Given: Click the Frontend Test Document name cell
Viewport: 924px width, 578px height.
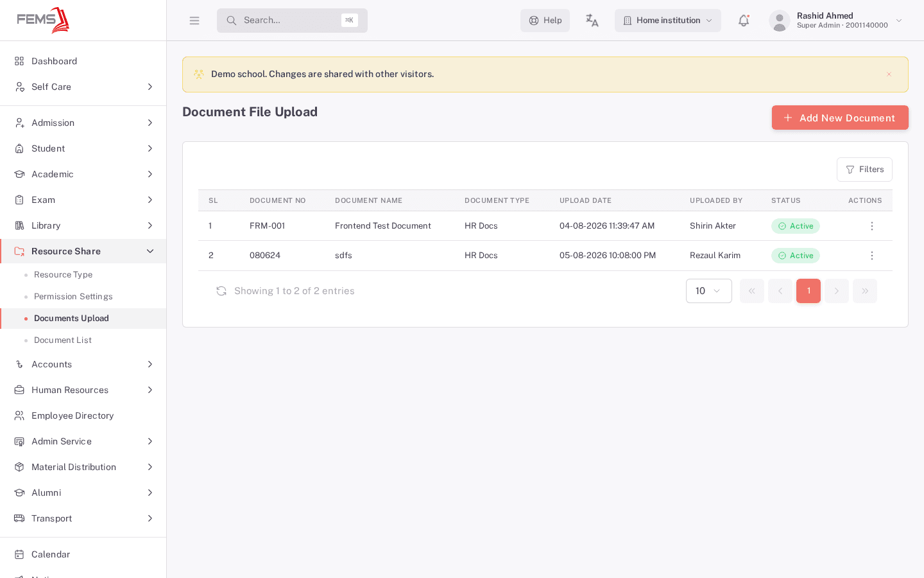Looking at the screenshot, I should (383, 226).
